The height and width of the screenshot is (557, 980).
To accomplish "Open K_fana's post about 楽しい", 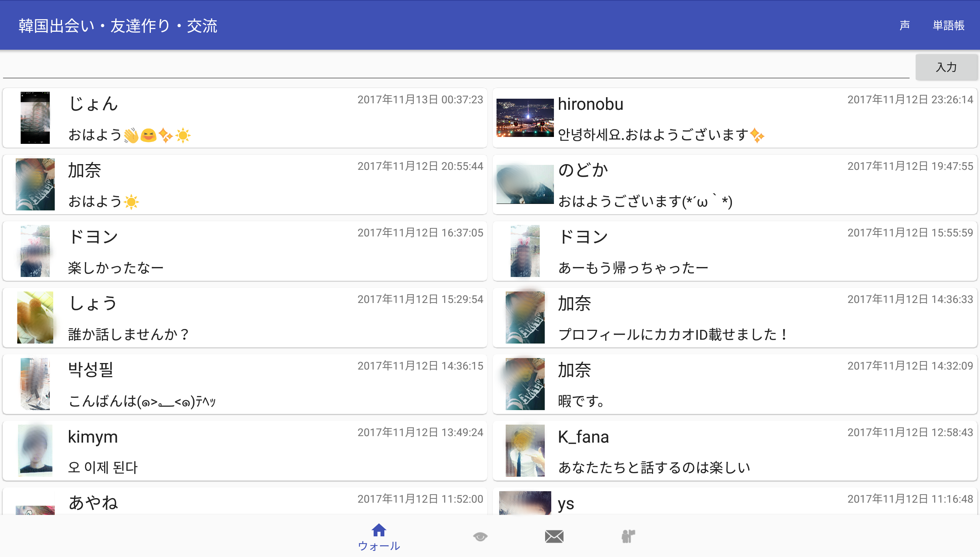I will pos(654,467).
